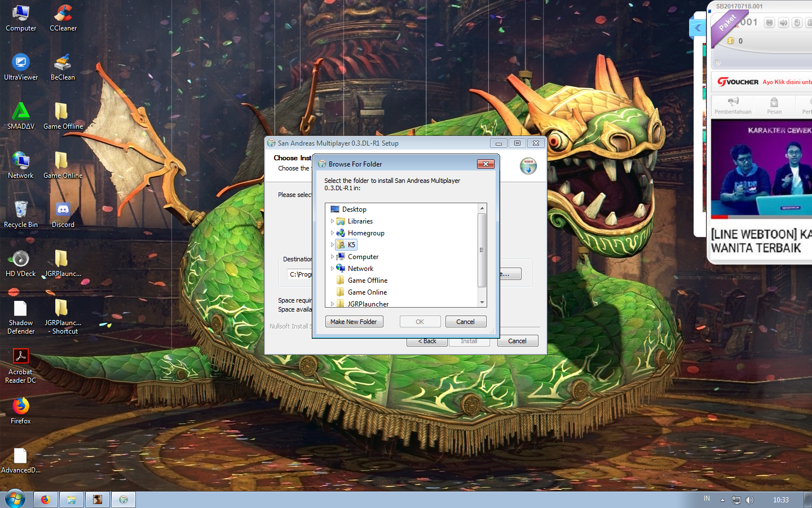The width and height of the screenshot is (812, 508).
Task: Expand the K5 user folder node
Action: click(x=332, y=245)
